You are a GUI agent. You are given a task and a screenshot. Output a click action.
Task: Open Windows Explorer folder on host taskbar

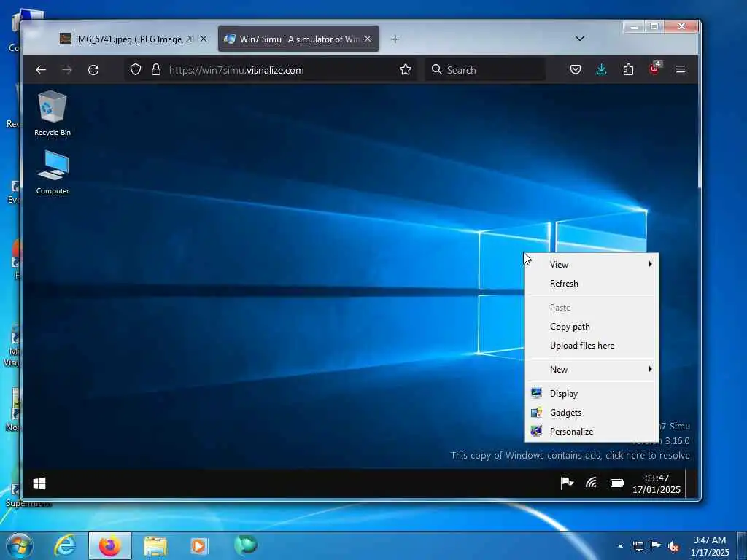coord(155,546)
